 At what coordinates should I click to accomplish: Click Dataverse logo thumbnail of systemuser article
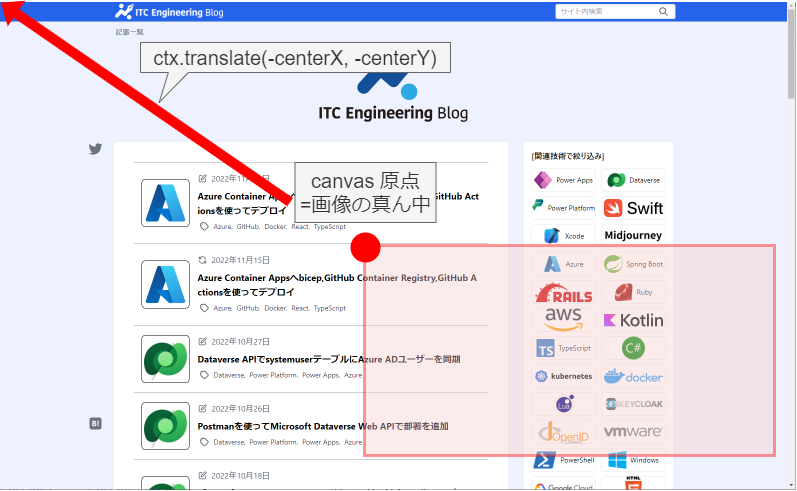165,359
